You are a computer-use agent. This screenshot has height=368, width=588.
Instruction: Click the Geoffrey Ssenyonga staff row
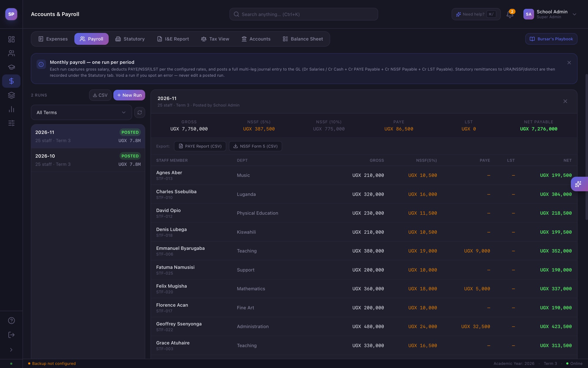(364, 326)
